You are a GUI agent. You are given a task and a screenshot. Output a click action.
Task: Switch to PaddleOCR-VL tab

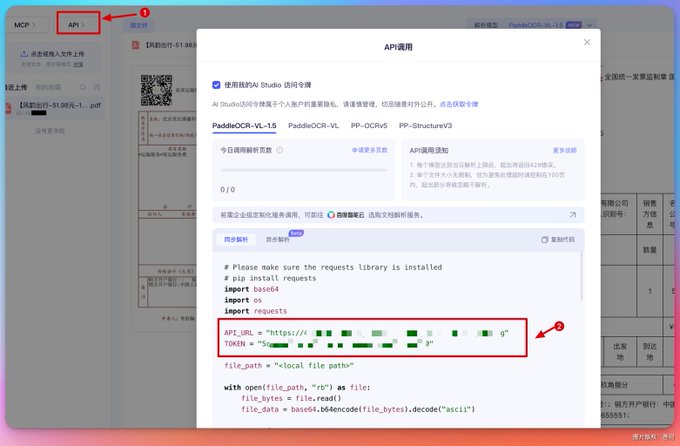point(313,125)
